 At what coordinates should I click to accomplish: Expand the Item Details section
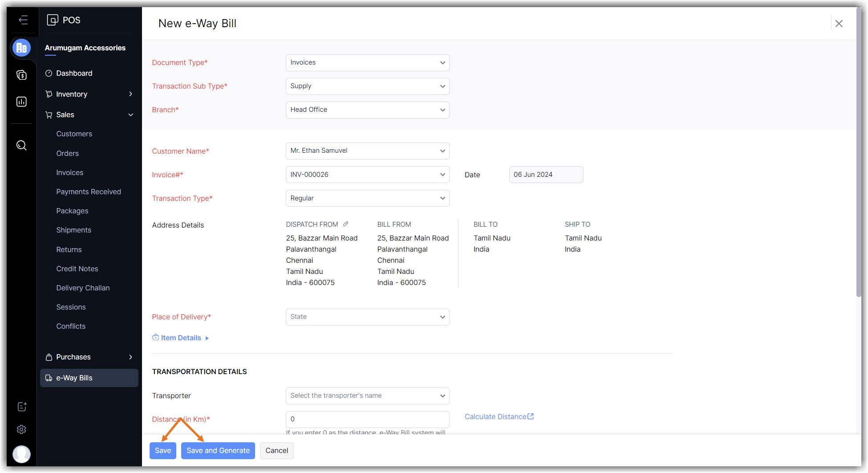[181, 338]
